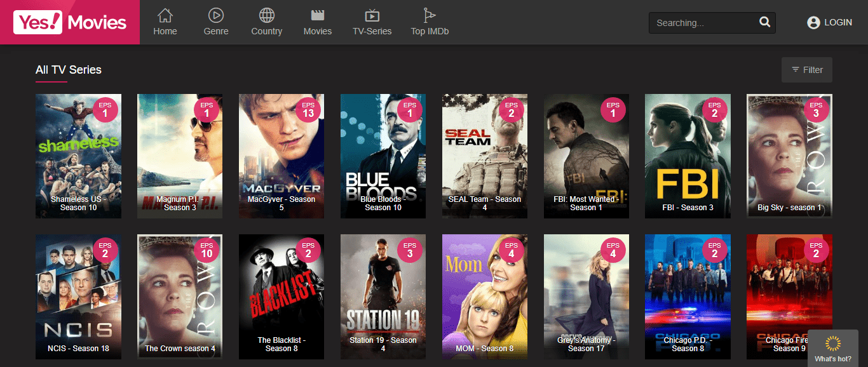Click the Top IMDb flag icon

tap(430, 15)
